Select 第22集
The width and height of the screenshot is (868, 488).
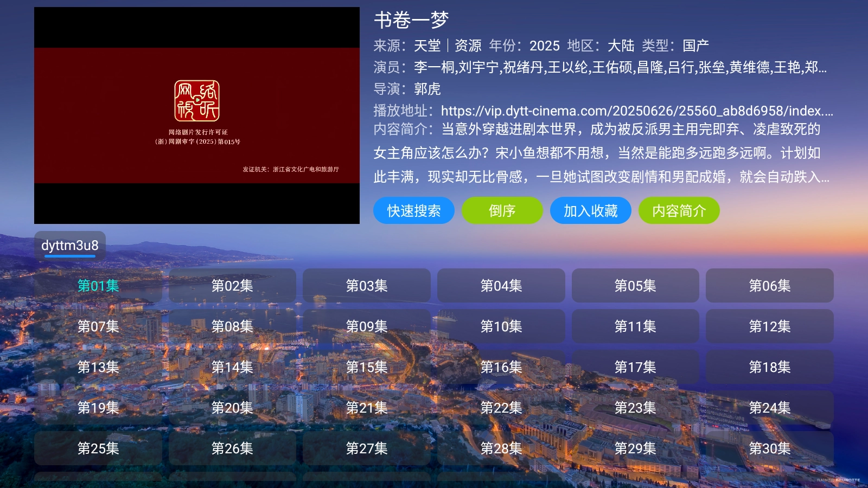click(x=501, y=408)
